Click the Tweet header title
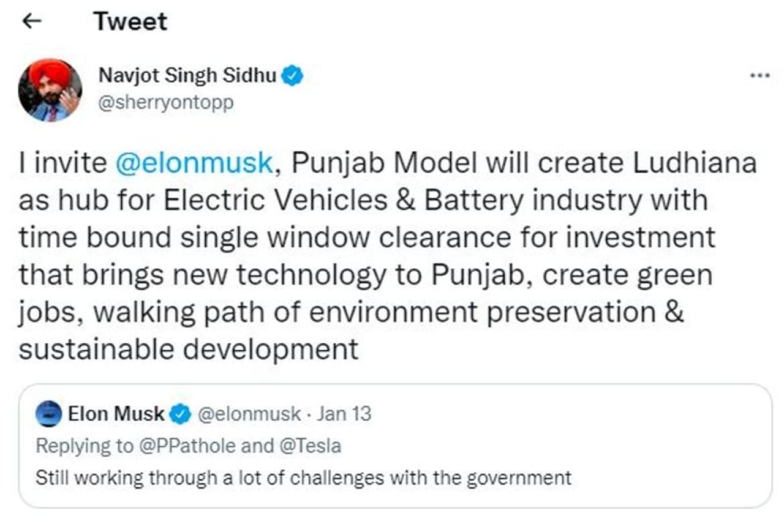This screenshot has width=784, height=532. (x=130, y=22)
